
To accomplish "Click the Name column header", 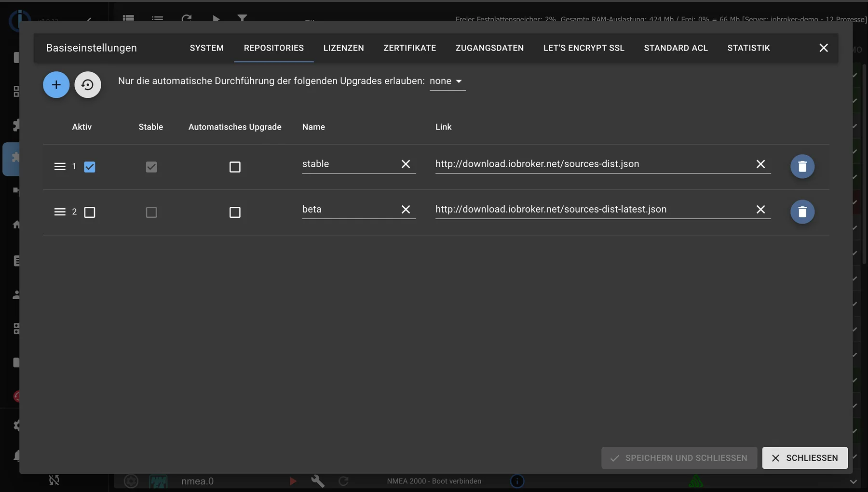I will (x=313, y=127).
